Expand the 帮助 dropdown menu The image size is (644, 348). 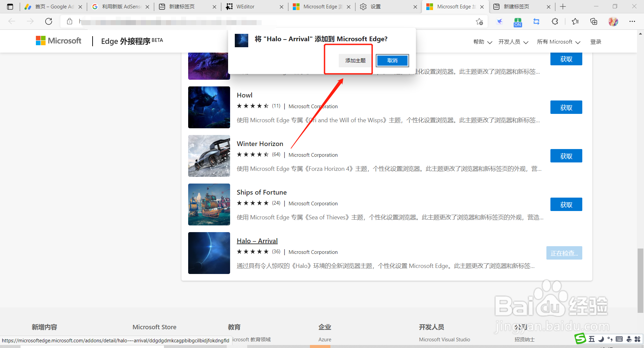(x=483, y=42)
